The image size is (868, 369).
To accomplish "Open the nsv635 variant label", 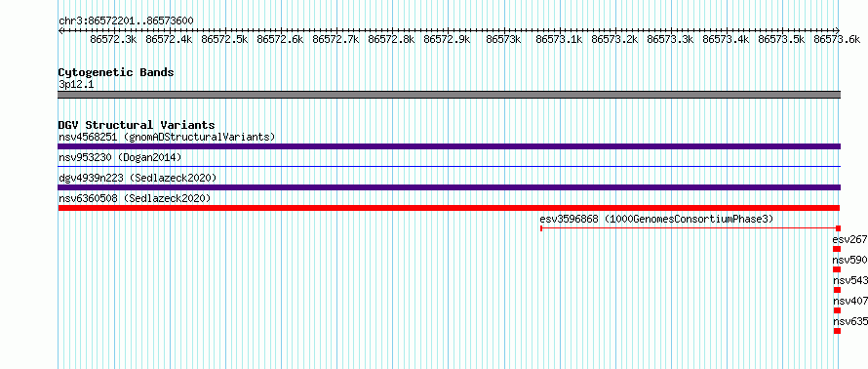I will pos(850,321).
